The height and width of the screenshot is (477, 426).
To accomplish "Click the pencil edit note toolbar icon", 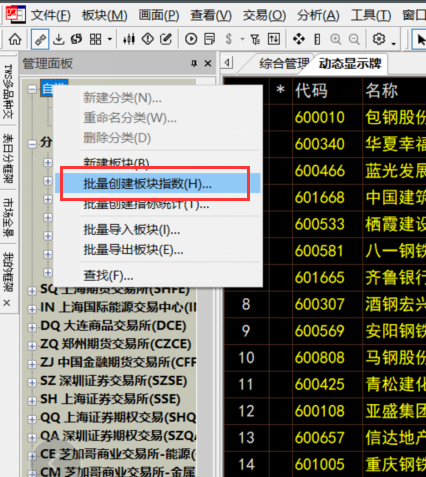I will pos(166,39).
